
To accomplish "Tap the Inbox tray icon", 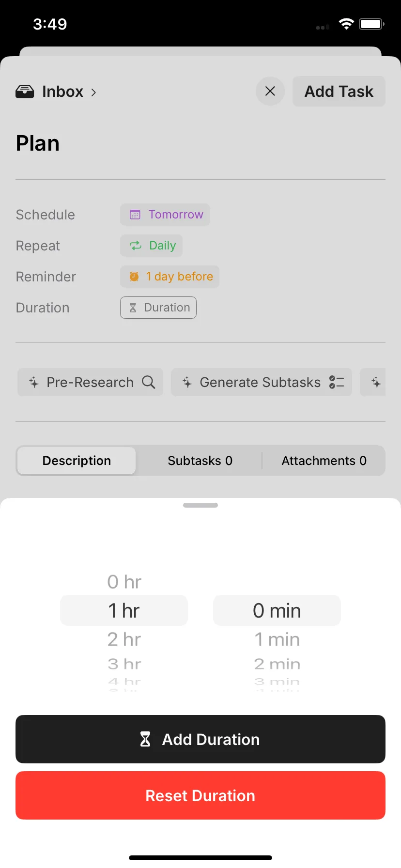I will point(25,92).
